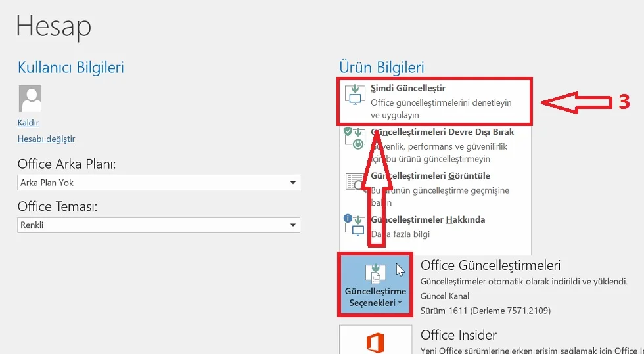This screenshot has width=644, height=354.
Task: Click the Hesabı değiştir link
Action: (47, 139)
